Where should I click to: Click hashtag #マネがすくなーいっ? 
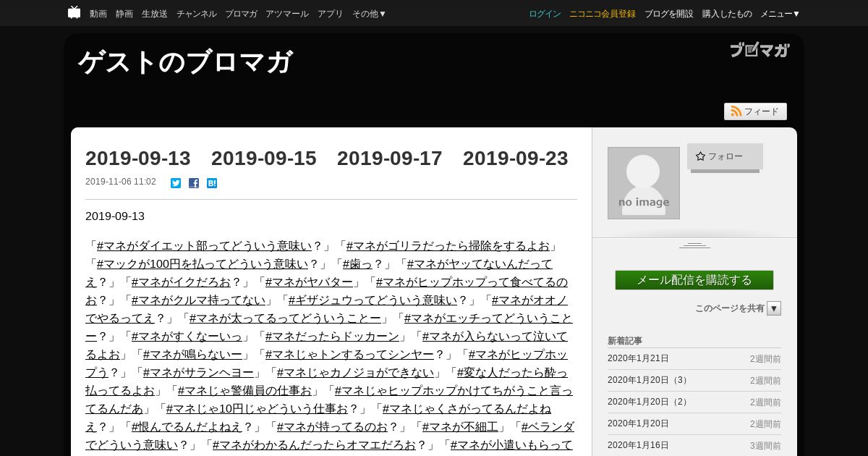187,337
